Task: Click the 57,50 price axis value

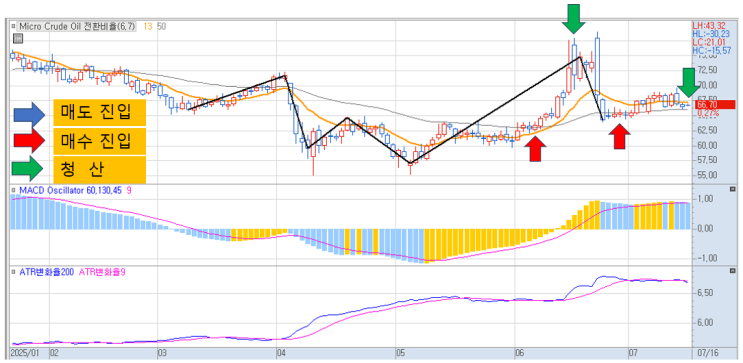Action: (x=707, y=160)
